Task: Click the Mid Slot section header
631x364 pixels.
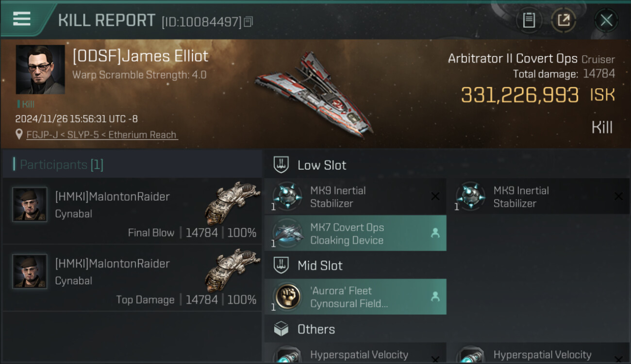Action: pos(319,265)
